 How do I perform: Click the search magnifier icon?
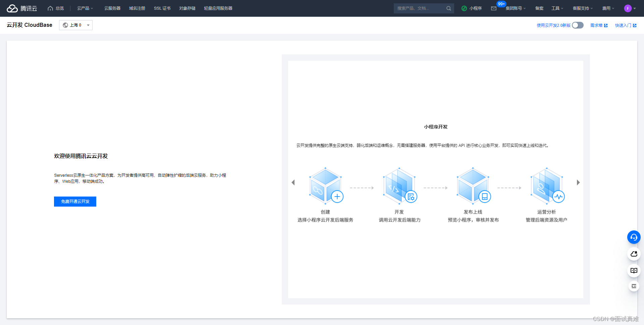449,8
